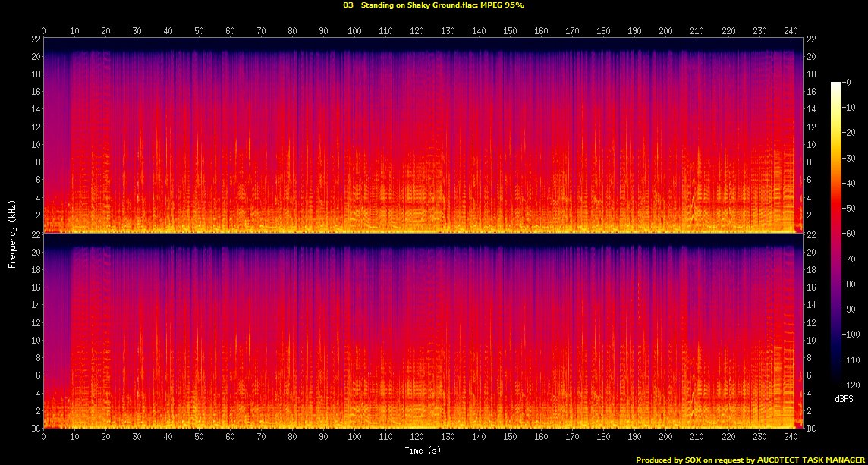Image resolution: width=868 pixels, height=465 pixels.
Task: Click the 240 second tick on the bottom time axis
Action: click(x=790, y=438)
